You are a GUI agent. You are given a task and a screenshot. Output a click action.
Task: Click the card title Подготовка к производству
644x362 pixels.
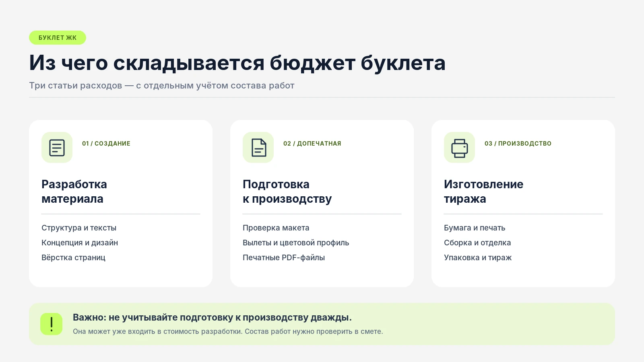(287, 191)
